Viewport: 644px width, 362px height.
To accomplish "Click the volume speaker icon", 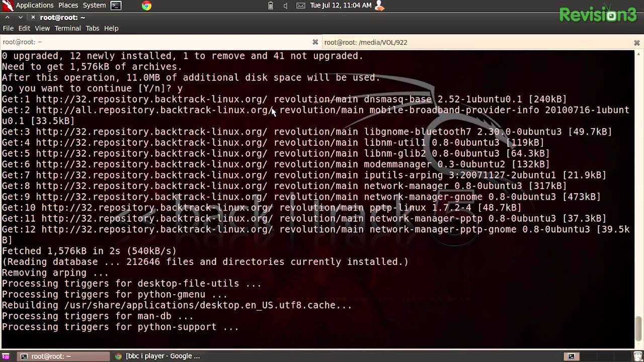I will tap(285, 6).
